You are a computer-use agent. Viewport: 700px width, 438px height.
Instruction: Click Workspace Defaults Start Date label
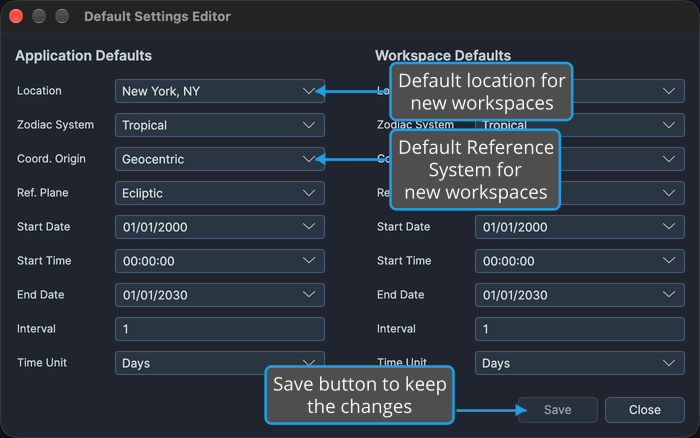pos(404,226)
